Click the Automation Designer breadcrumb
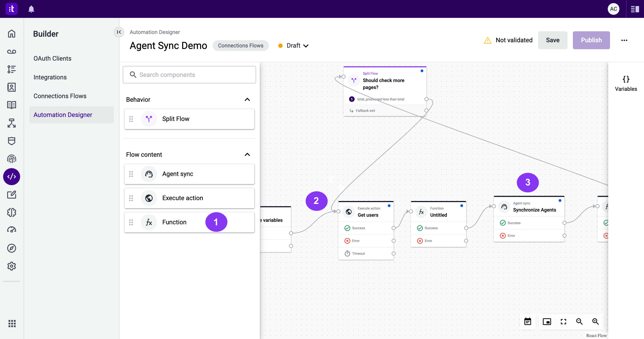The height and width of the screenshot is (339, 644). [155, 32]
